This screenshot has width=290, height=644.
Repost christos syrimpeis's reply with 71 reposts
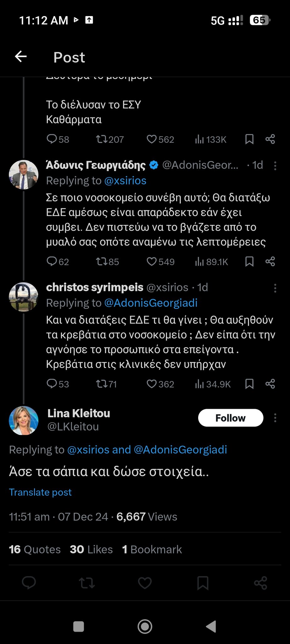click(x=102, y=384)
